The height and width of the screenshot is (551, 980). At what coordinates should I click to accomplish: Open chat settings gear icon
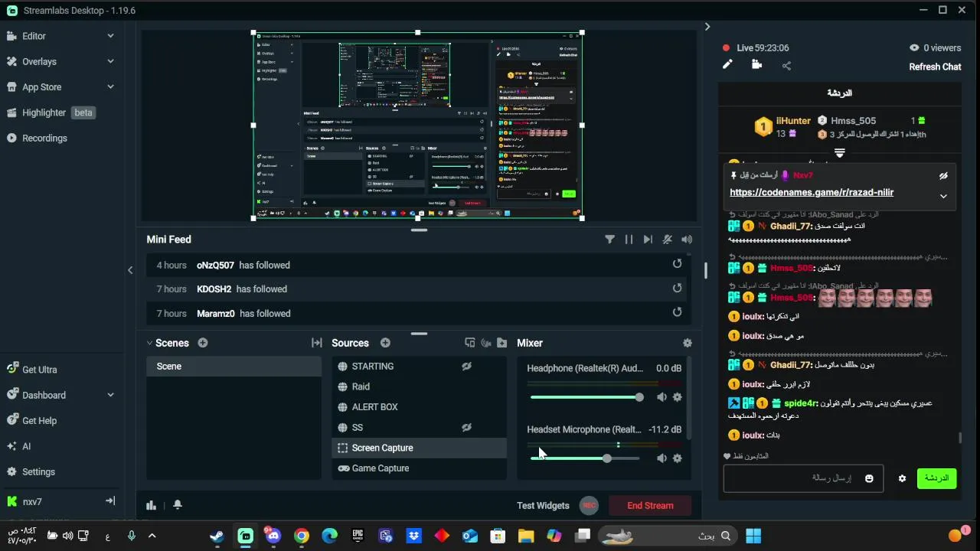pos(902,478)
